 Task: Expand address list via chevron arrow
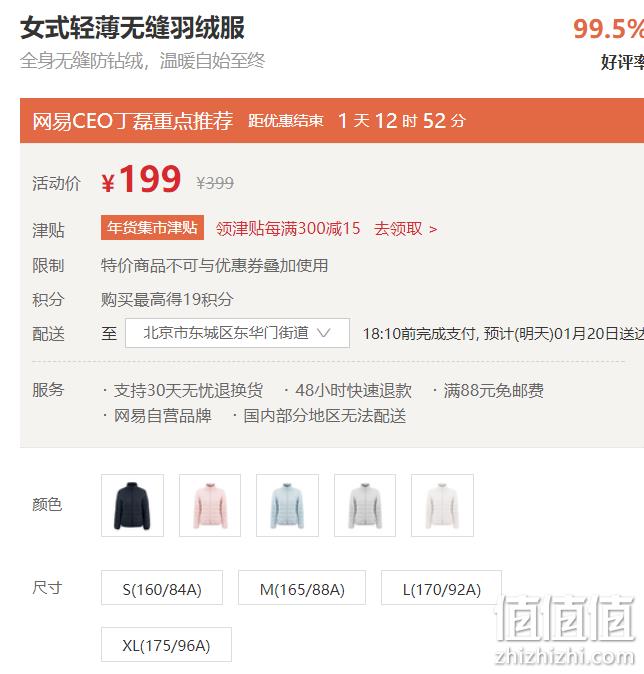[x=323, y=333]
